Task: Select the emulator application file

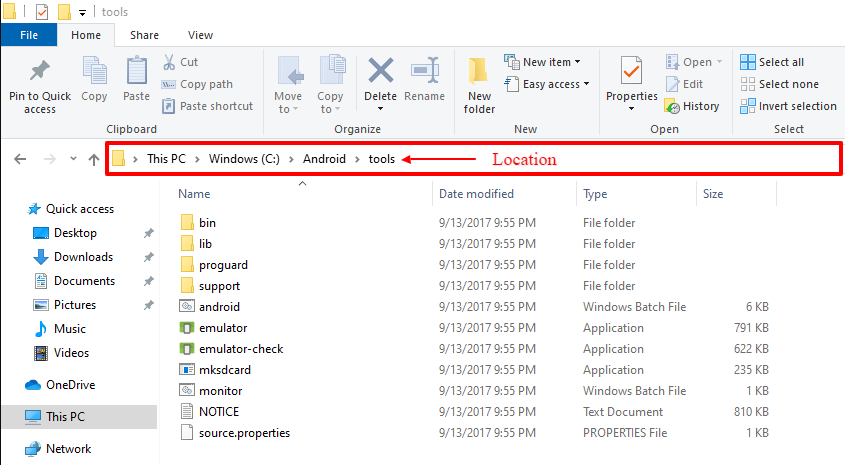Action: click(x=223, y=328)
